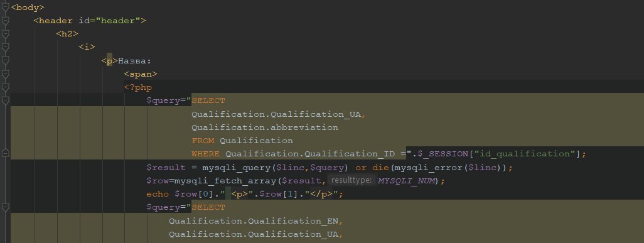Click SELECT keyword above Qualification_UA line
The width and height of the screenshot is (644, 243).
[208, 100]
